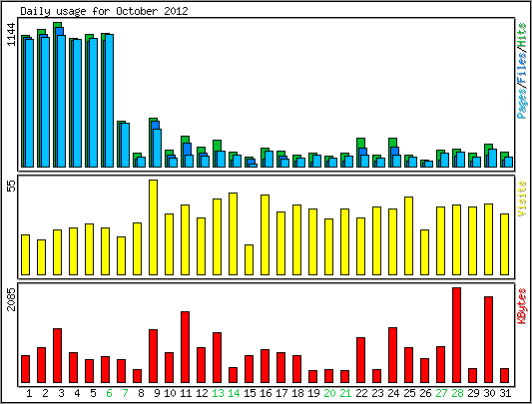
Task: Select the yellow visits bar for day 14
Action: 233,233
